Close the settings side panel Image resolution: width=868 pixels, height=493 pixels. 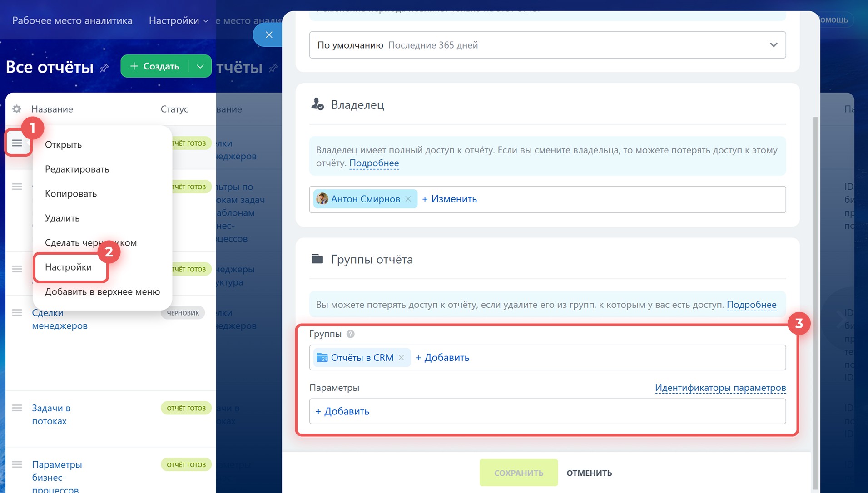point(269,35)
